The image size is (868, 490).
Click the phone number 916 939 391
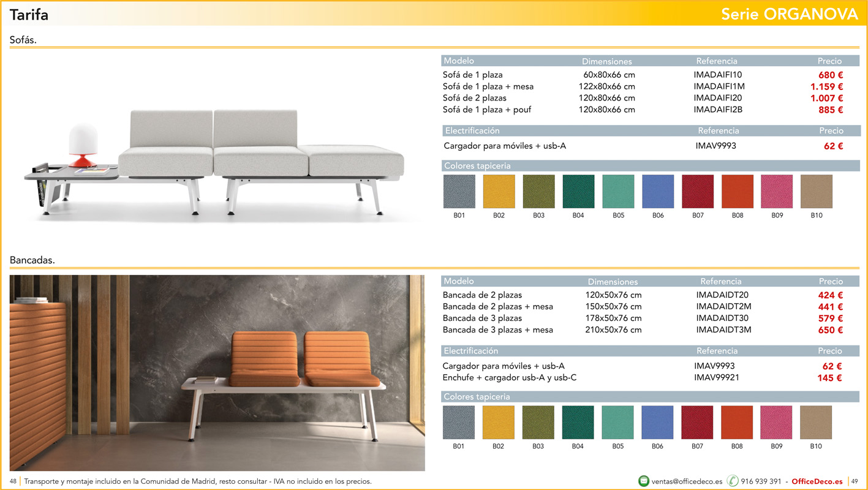point(761,481)
